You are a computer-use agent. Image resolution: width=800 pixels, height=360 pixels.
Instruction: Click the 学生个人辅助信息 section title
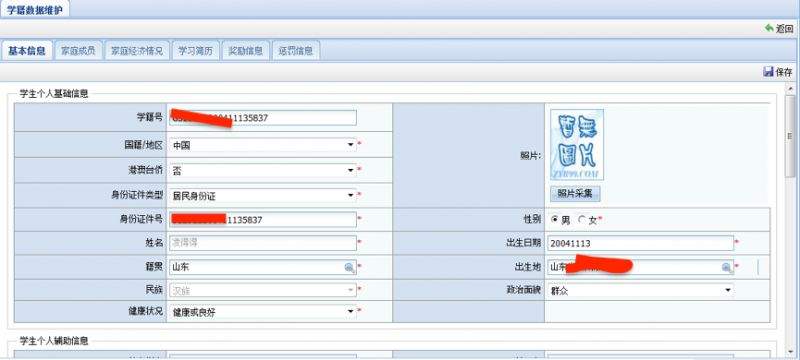click(54, 341)
